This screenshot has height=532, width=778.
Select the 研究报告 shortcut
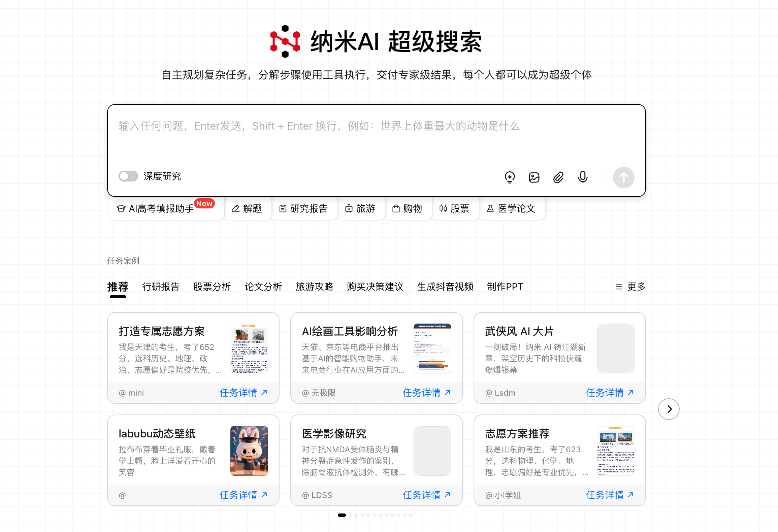303,208
